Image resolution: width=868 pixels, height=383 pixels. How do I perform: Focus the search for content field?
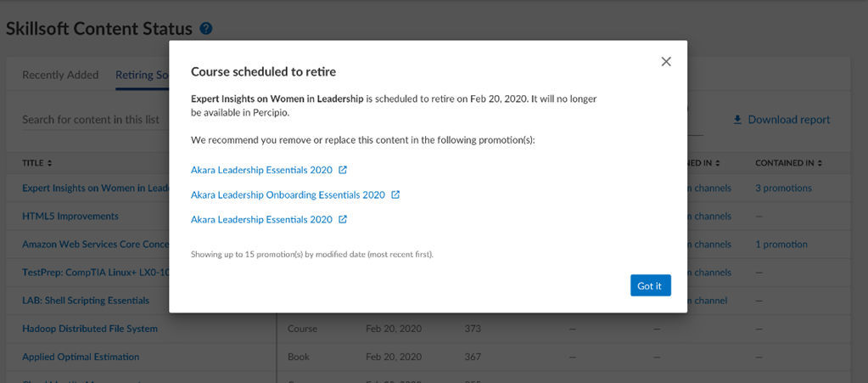(x=91, y=120)
